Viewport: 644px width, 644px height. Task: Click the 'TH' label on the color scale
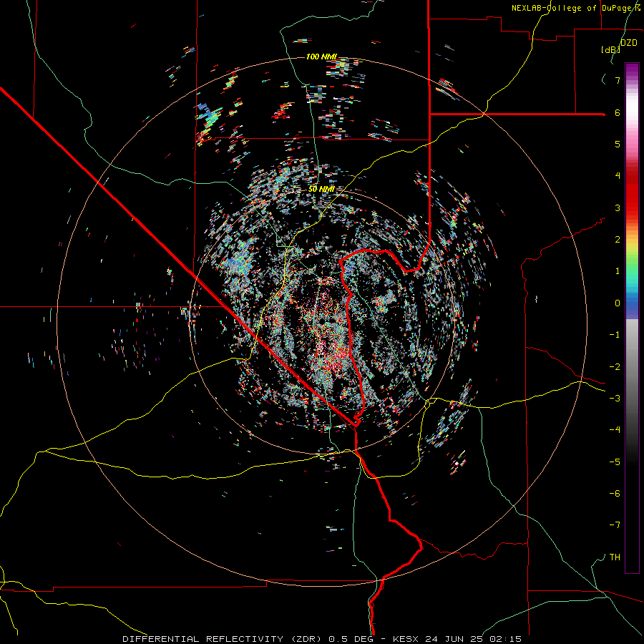point(615,557)
